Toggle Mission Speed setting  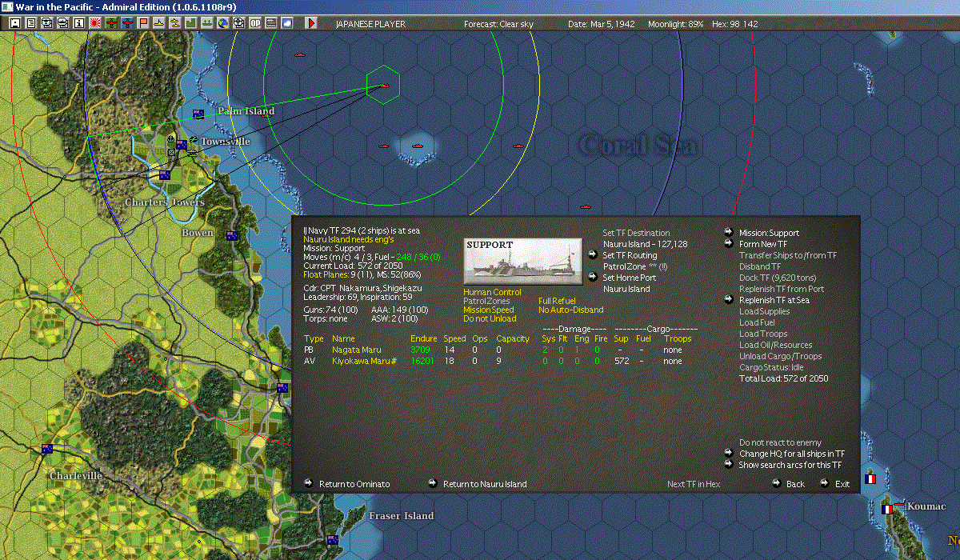pyautogui.click(x=489, y=310)
